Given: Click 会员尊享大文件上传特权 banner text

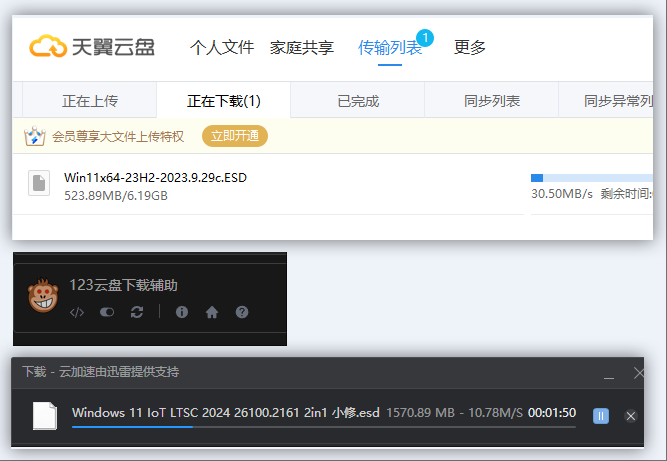Looking at the screenshot, I should point(118,137).
